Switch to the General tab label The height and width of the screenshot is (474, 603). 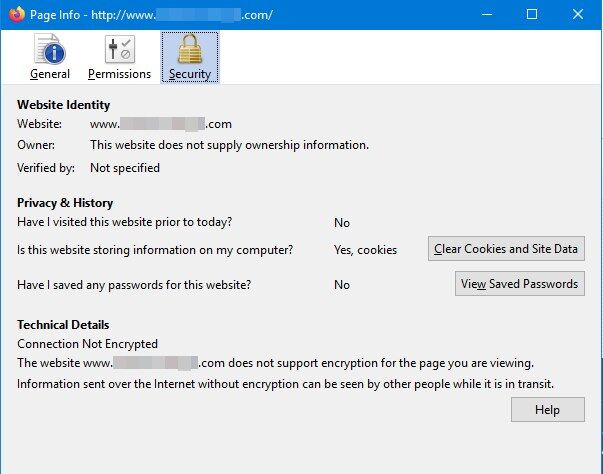[x=50, y=74]
